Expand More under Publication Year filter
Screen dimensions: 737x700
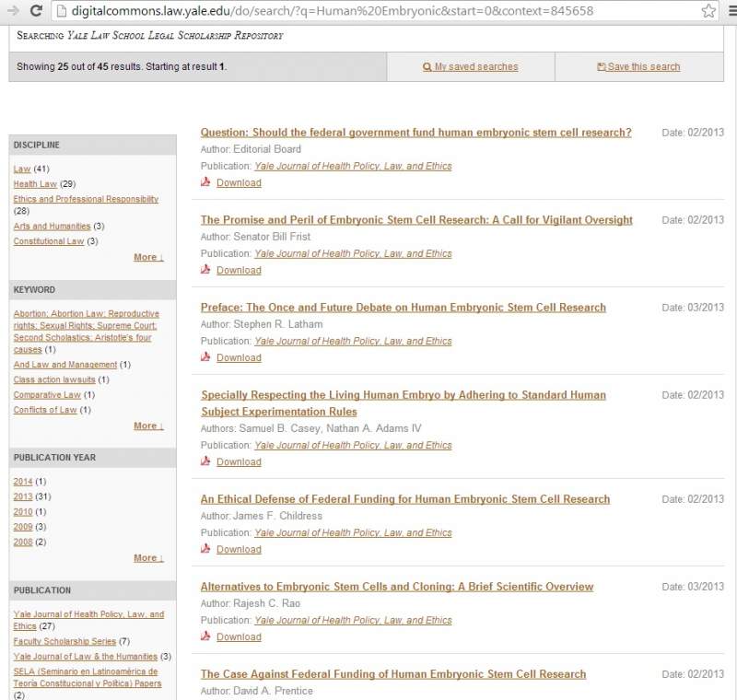click(148, 557)
